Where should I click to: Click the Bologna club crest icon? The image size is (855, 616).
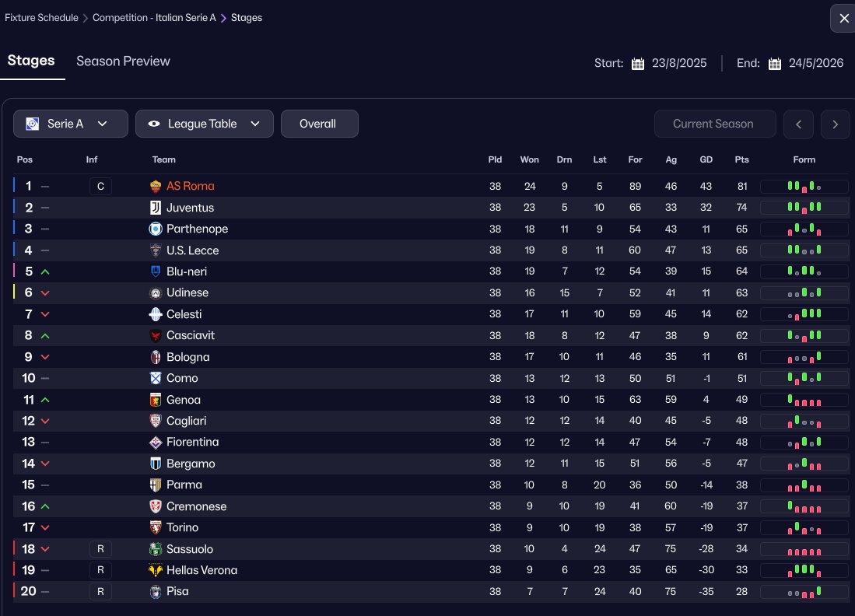pos(156,357)
